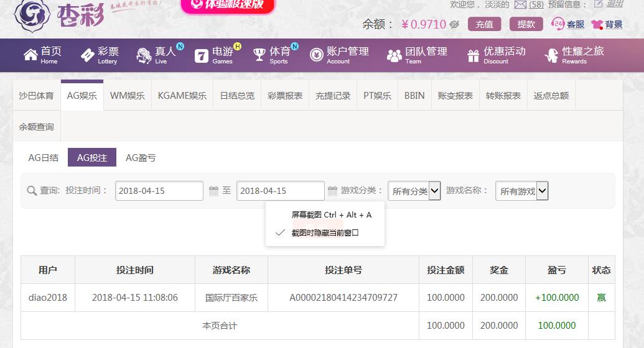The height and width of the screenshot is (348, 644).
Task: Open BBIN tab
Action: [414, 96]
